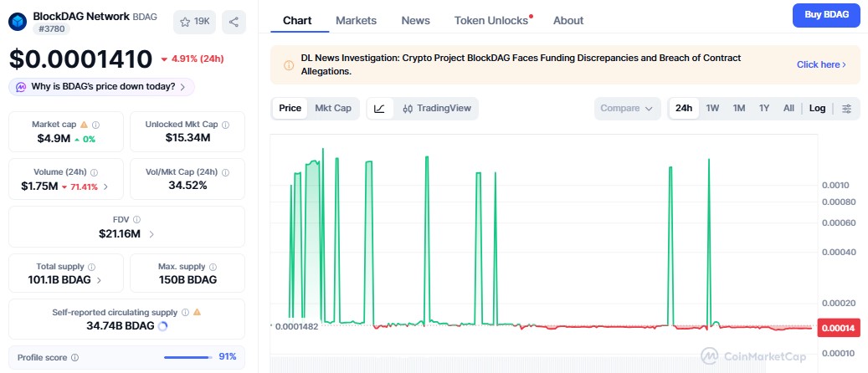868x373 pixels.
Task: Open chart settings sliders icon
Action: tap(846, 109)
